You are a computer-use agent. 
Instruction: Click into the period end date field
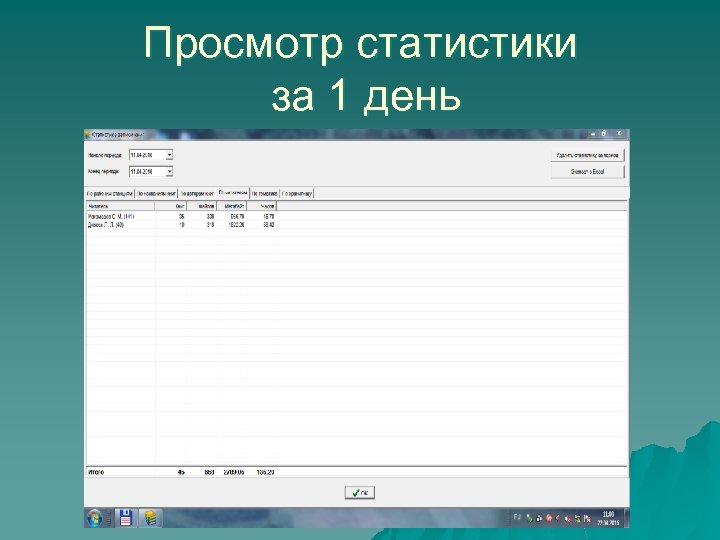147,172
